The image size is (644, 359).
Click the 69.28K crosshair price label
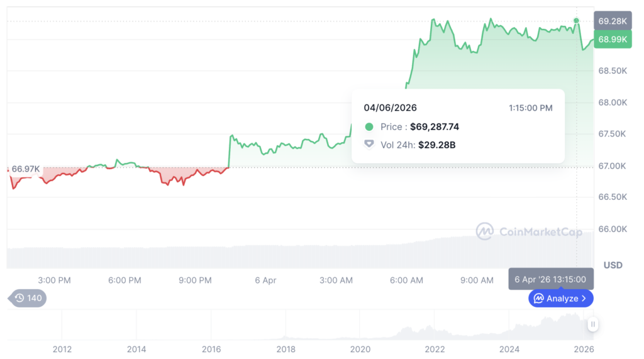tap(613, 21)
